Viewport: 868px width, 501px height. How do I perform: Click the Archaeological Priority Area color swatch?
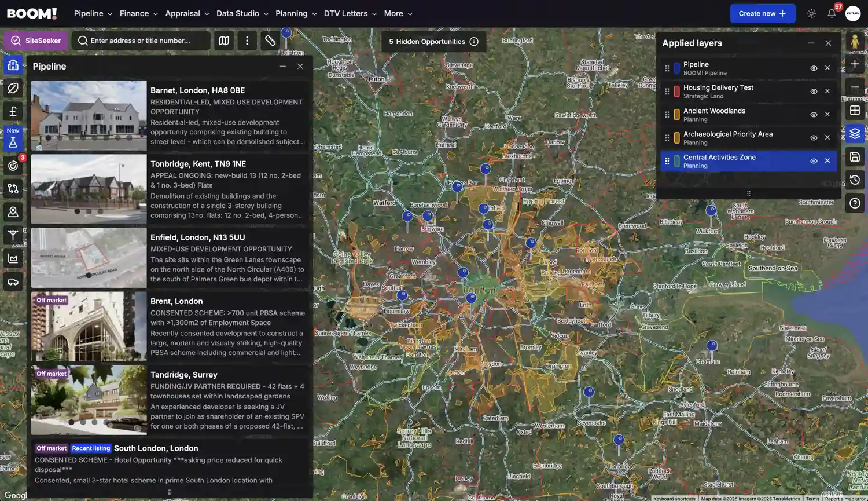[x=676, y=138]
